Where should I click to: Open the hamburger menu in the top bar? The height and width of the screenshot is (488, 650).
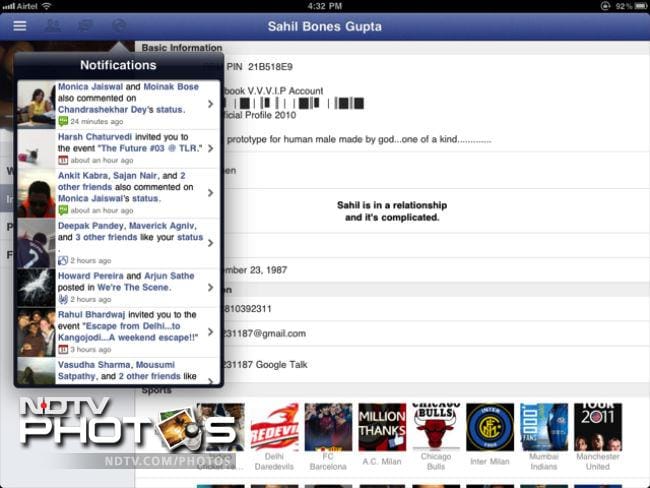[x=20, y=26]
